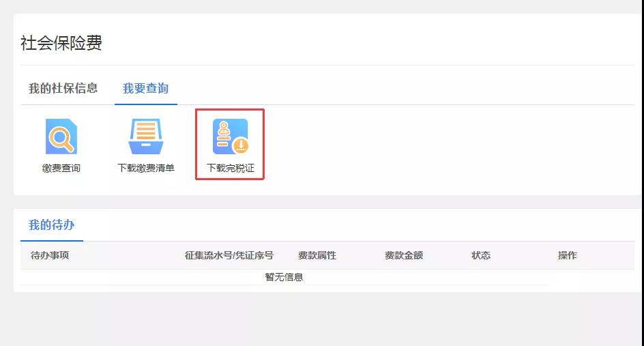Select the 下载缴费清单 text label
644x346 pixels.
tap(146, 168)
